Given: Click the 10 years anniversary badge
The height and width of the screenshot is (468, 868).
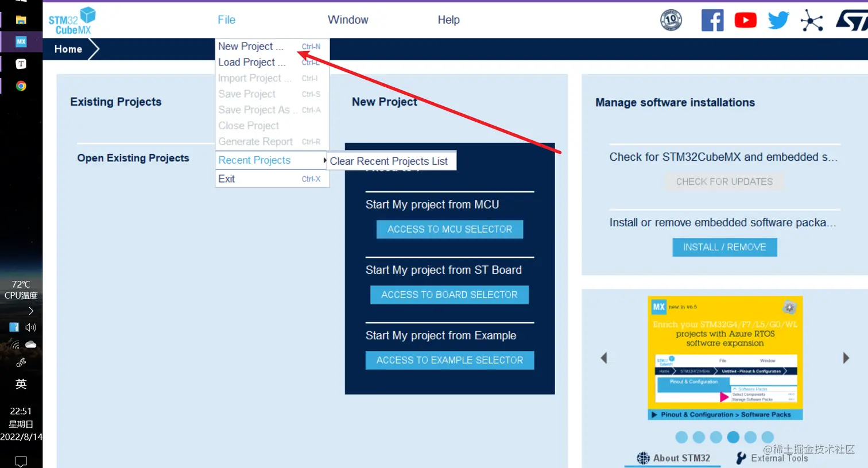Looking at the screenshot, I should tap(671, 20).
